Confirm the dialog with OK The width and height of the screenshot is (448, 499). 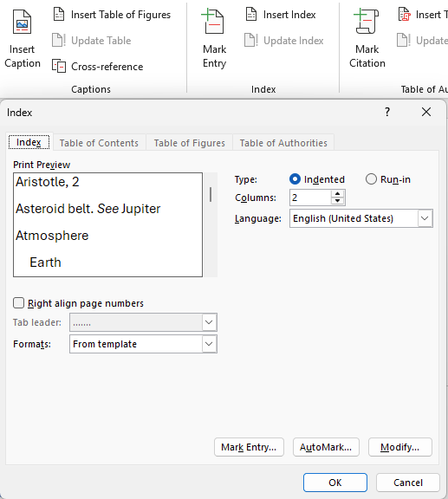click(x=335, y=483)
